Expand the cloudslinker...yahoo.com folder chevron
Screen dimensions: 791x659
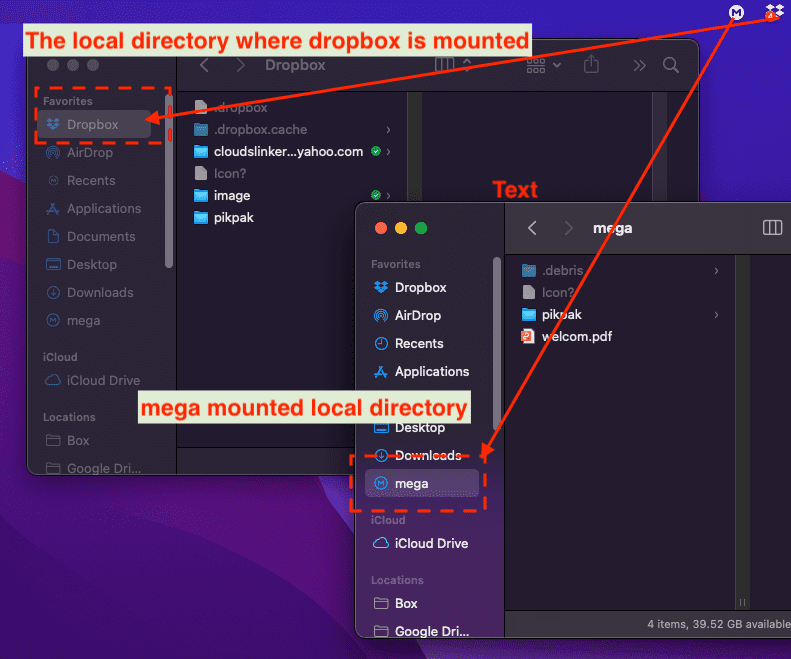click(388, 151)
